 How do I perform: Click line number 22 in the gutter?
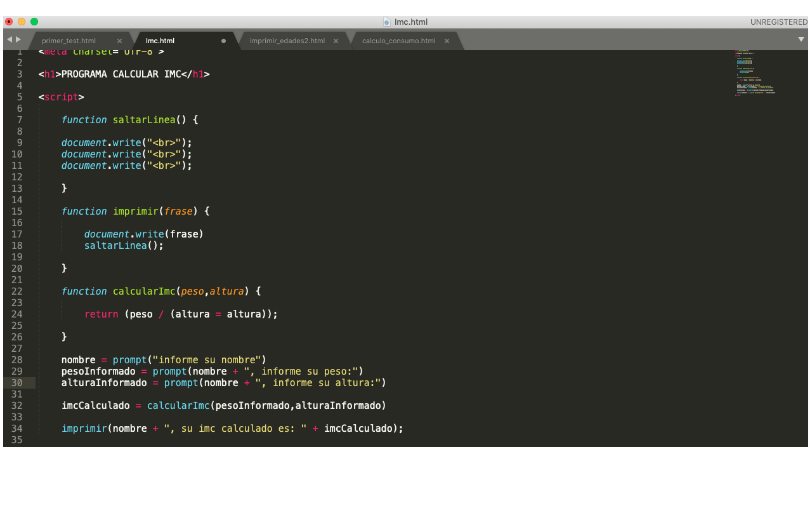16,291
